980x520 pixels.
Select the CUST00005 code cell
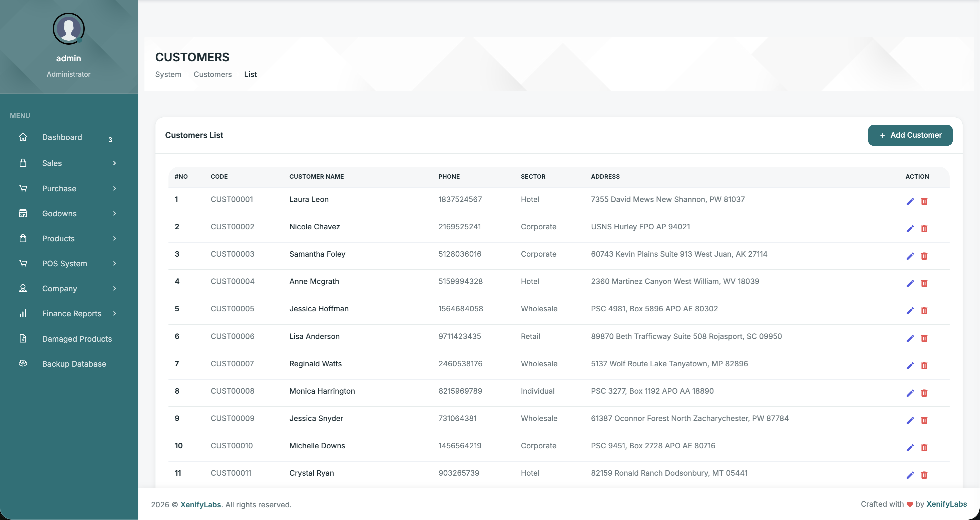(x=232, y=309)
